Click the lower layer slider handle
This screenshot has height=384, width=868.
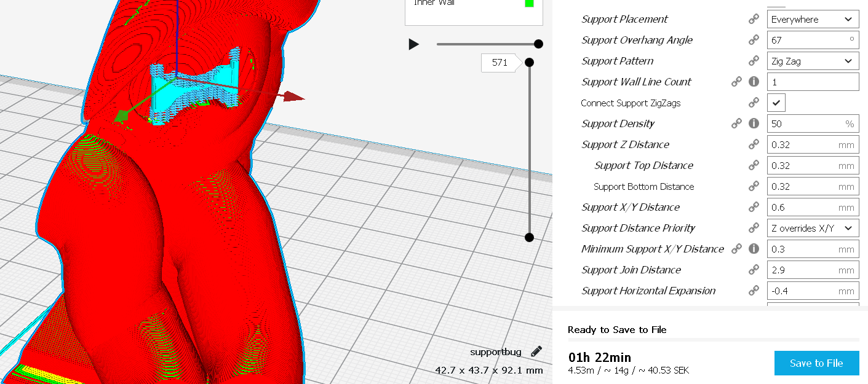coord(528,237)
